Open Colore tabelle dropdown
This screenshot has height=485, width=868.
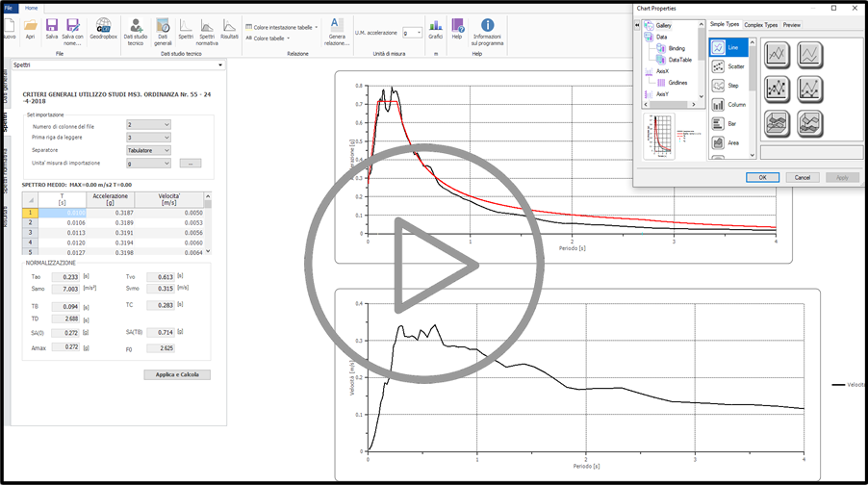point(268,38)
